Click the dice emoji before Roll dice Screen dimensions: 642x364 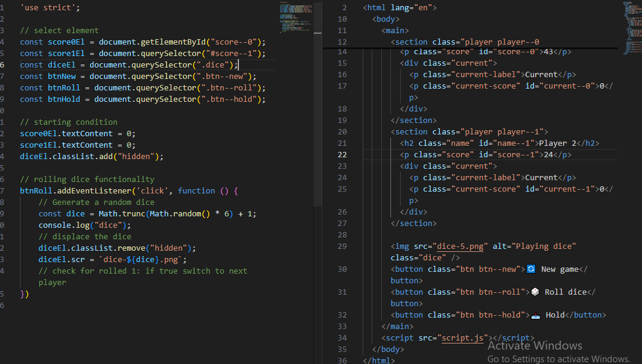pos(535,292)
